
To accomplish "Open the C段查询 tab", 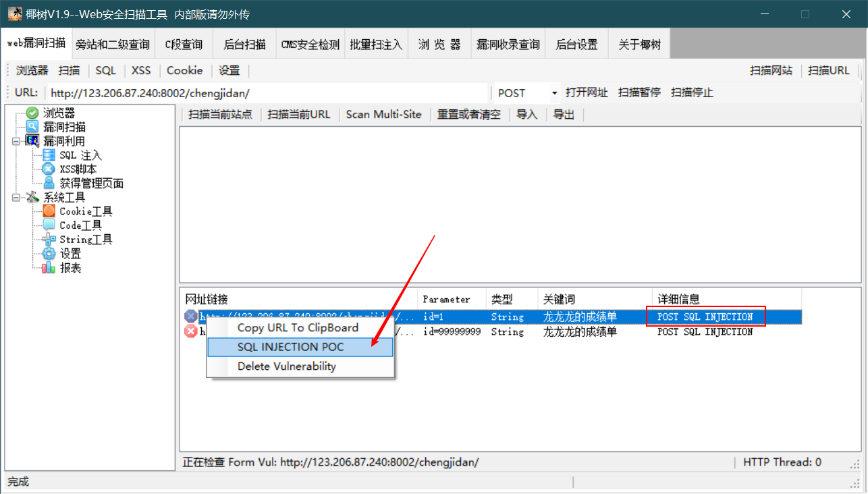I will coord(184,45).
